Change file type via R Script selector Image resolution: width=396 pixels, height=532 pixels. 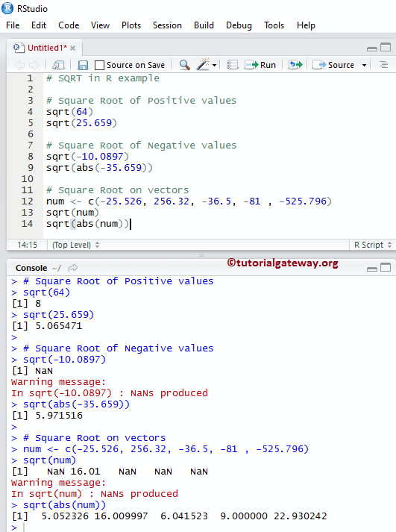coord(373,245)
